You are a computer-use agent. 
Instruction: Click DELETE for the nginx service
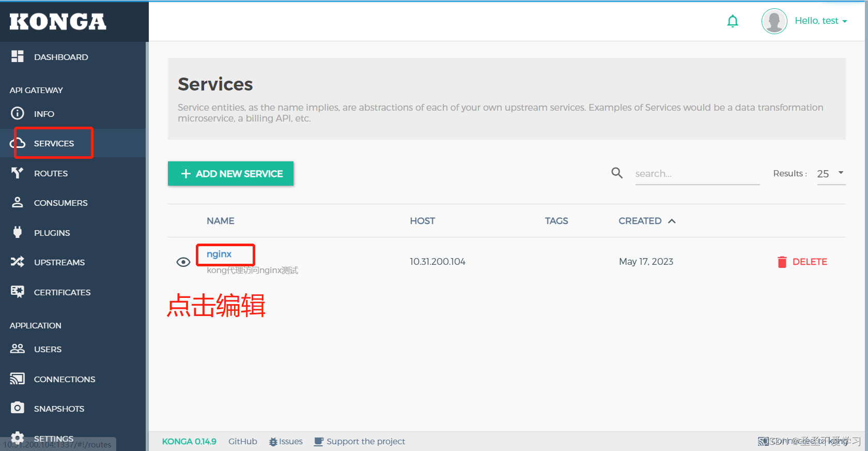point(810,262)
